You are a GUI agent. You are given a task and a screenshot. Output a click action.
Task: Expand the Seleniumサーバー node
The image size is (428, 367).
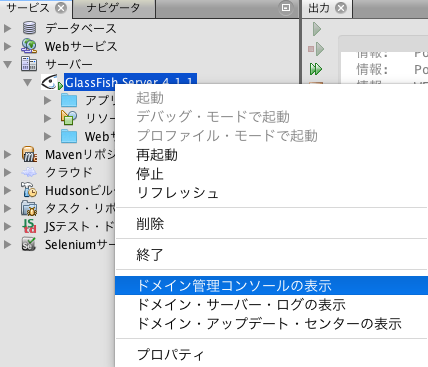tap(7, 244)
